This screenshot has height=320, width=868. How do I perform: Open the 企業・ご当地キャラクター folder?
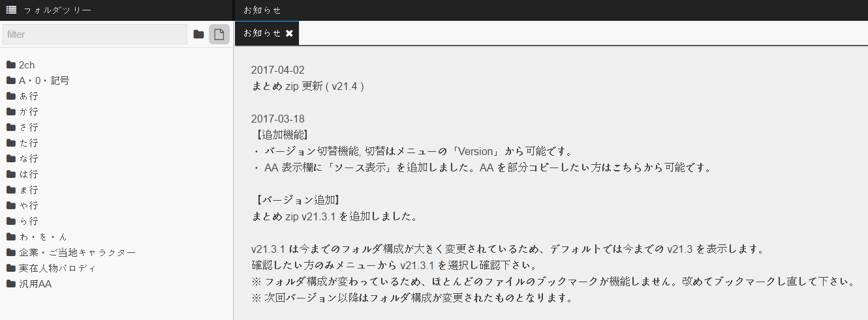pos(77,252)
